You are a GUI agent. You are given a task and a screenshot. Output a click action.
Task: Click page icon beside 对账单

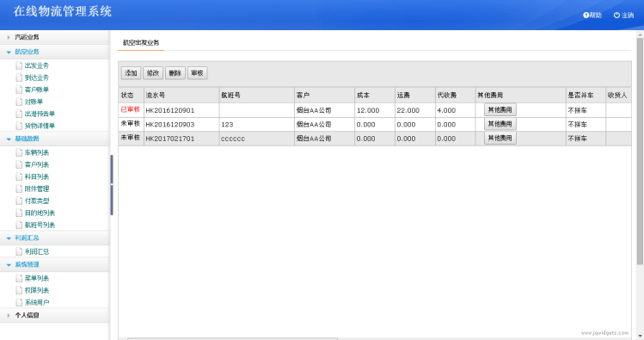(19, 102)
